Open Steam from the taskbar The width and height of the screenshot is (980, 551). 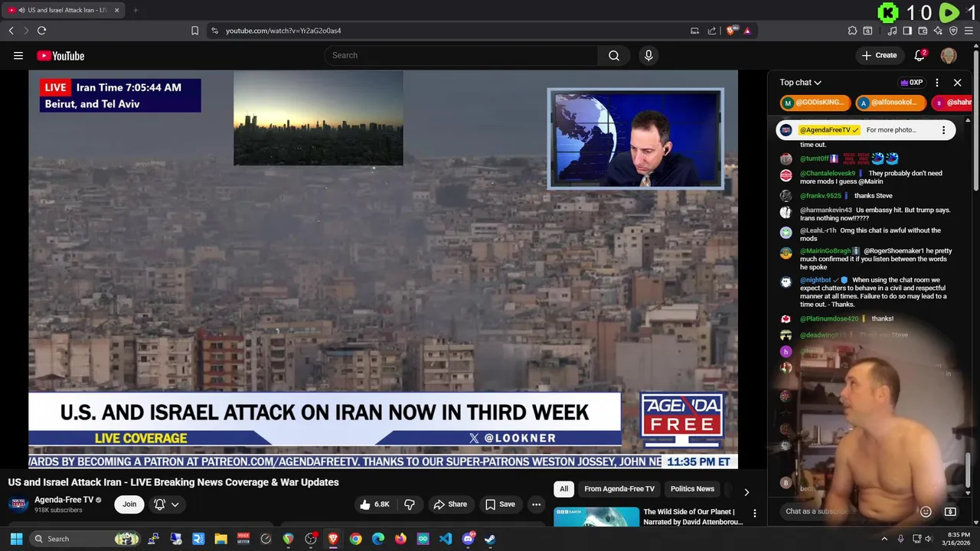[x=490, y=539]
